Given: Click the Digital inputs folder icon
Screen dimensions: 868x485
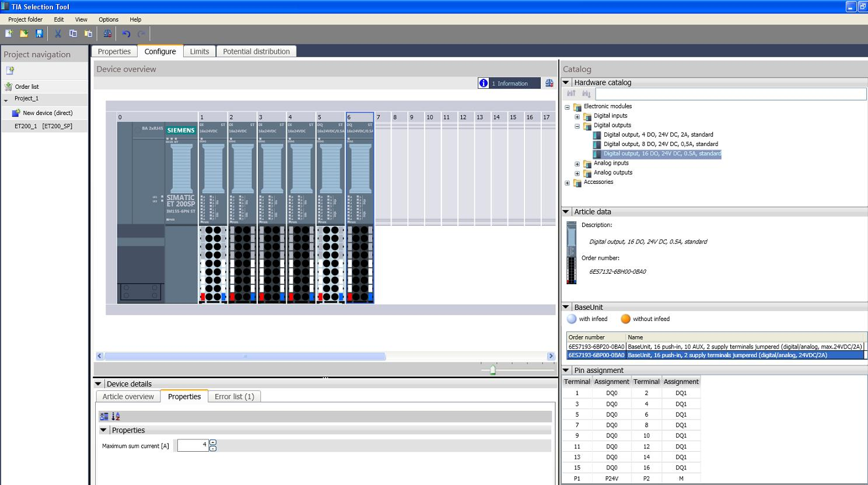Looking at the screenshot, I should pos(587,116).
